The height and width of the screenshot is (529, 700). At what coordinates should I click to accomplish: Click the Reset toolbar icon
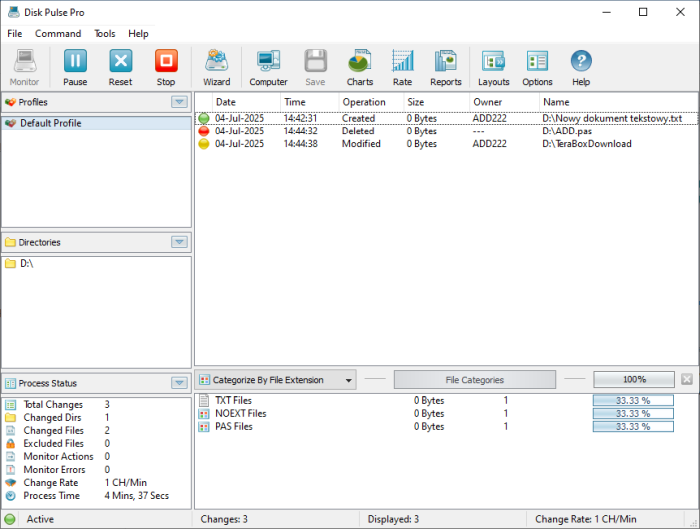click(121, 61)
